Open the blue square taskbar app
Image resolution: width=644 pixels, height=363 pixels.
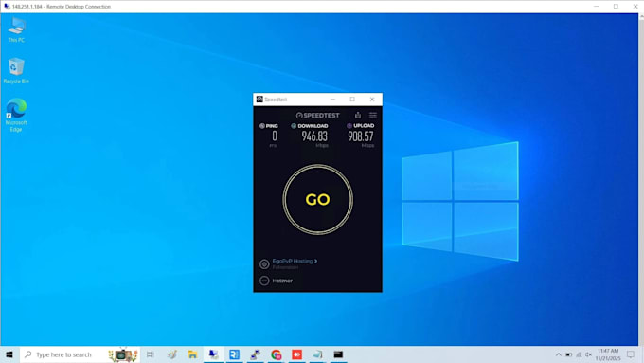click(235, 354)
